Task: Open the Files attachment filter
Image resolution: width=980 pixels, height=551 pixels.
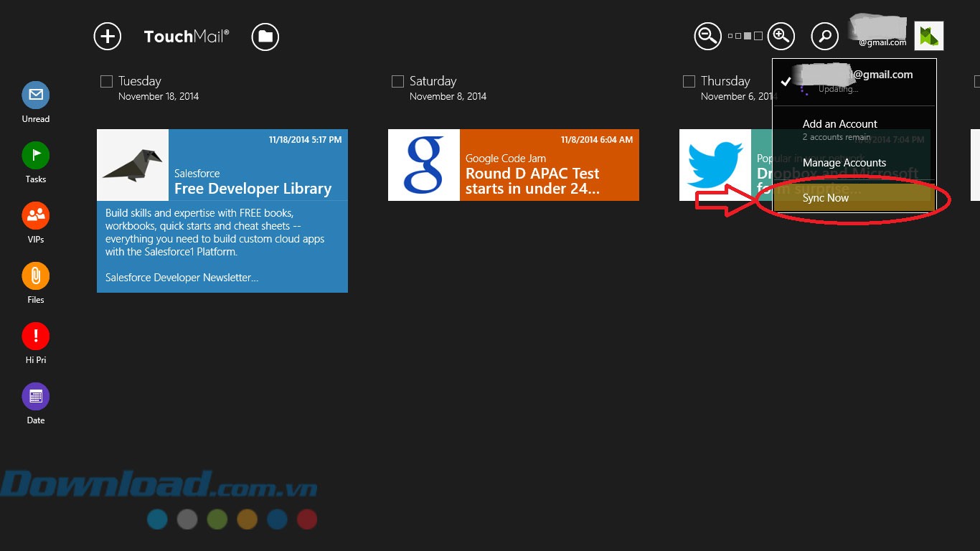Action: (35, 275)
